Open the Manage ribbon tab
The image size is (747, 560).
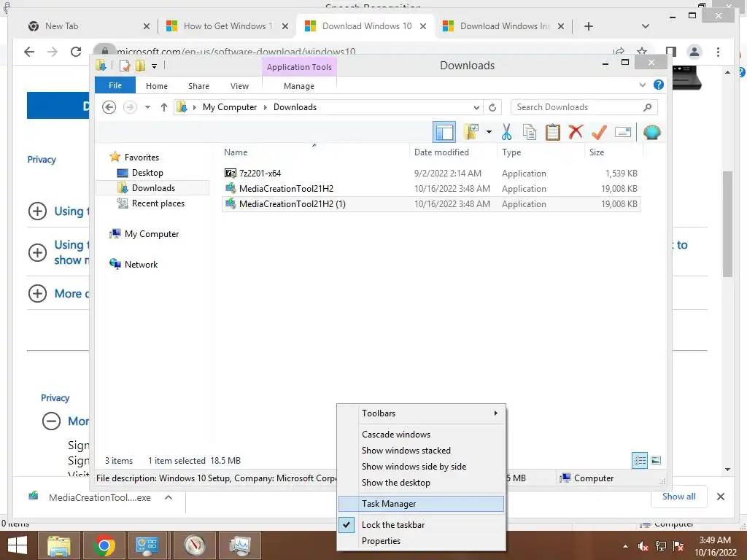tap(298, 86)
